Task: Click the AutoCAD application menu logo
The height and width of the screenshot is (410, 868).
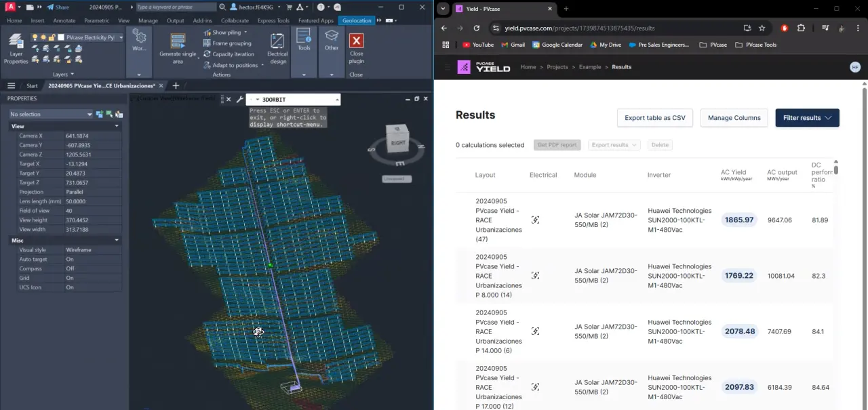Action: 9,7
